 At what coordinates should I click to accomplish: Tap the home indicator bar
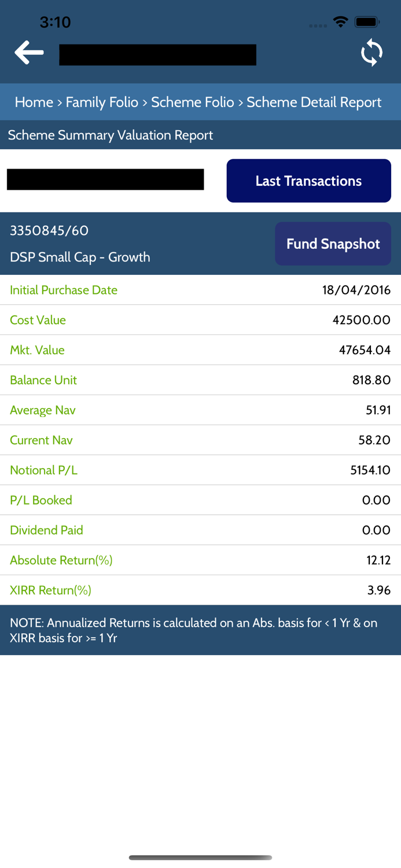click(x=200, y=858)
